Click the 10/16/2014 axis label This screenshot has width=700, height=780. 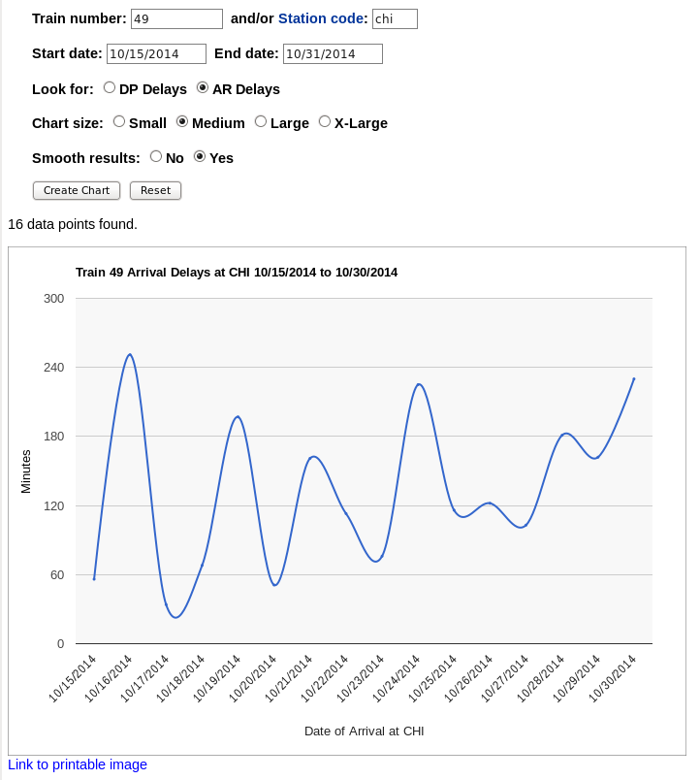[x=108, y=678]
